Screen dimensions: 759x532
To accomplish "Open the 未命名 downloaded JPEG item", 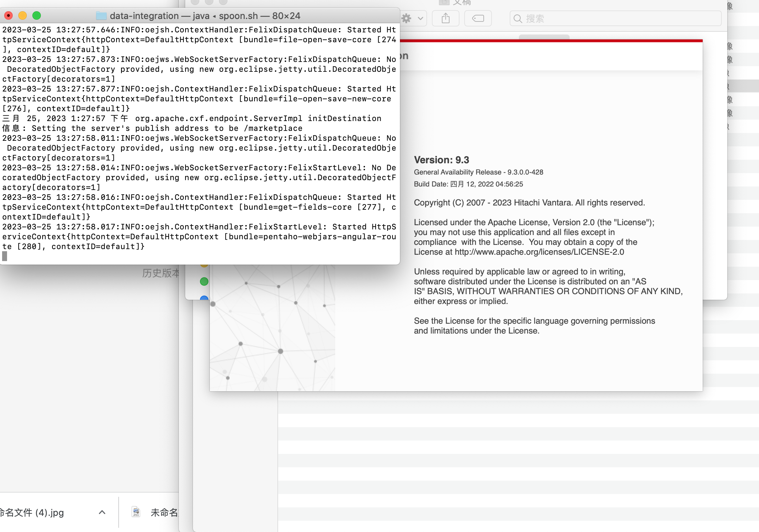I will (164, 512).
